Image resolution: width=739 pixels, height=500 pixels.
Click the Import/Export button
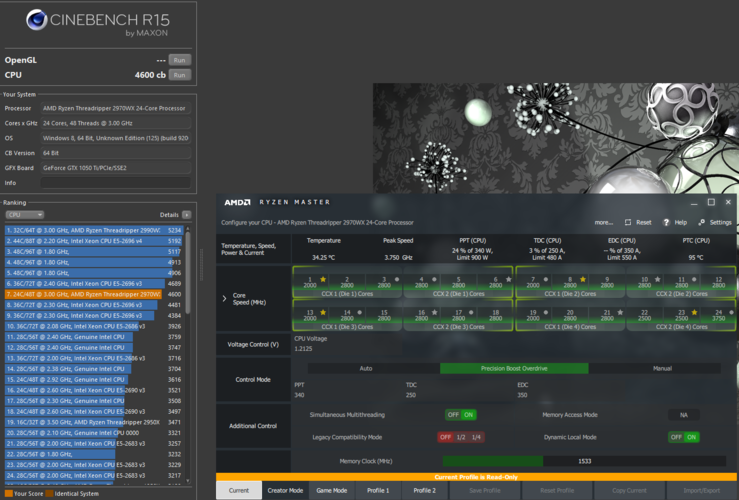click(x=701, y=491)
